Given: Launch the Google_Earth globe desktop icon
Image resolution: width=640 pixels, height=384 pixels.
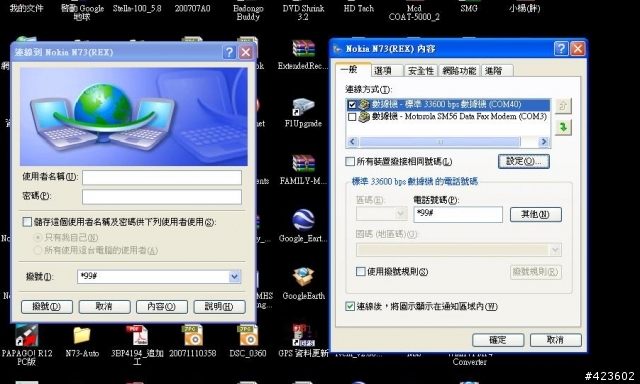Looking at the screenshot, I should click(303, 220).
